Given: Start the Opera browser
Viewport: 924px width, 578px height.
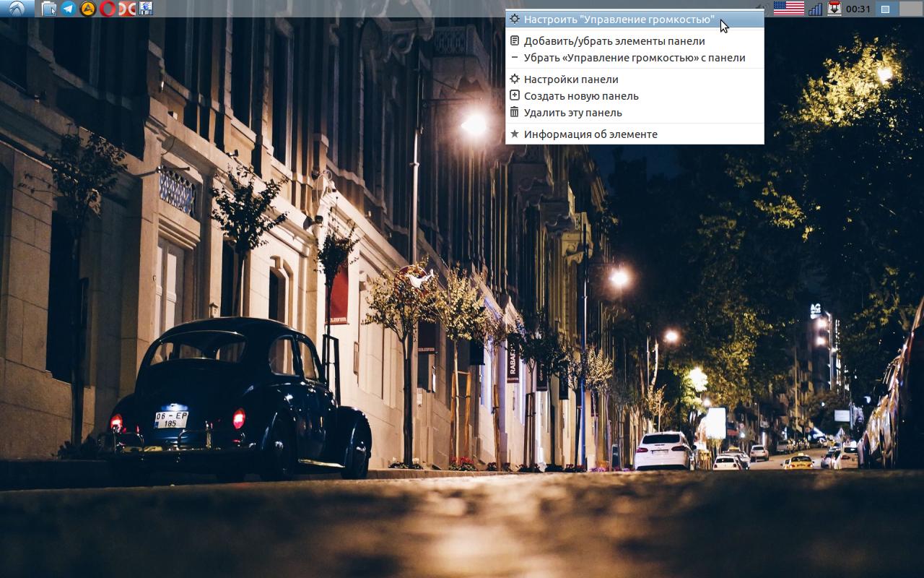Looking at the screenshot, I should (108, 9).
